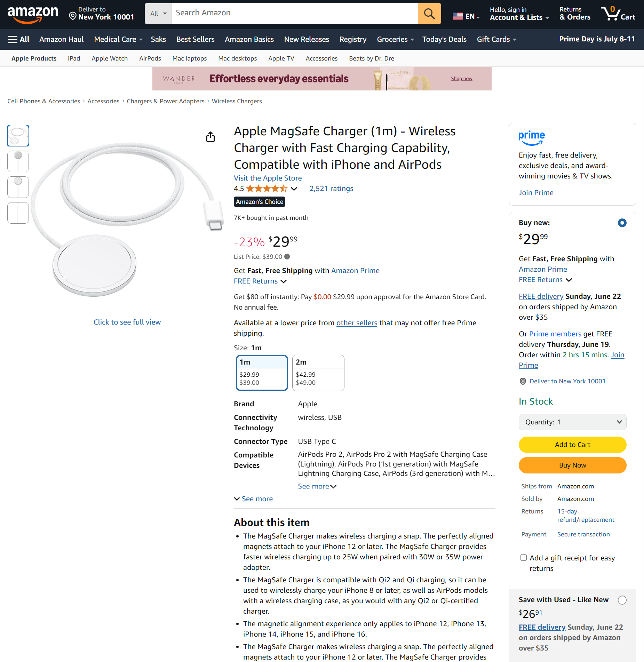Screen dimensions: 644x662
Task: Check the gift receipt checkbox
Action: coord(524,558)
